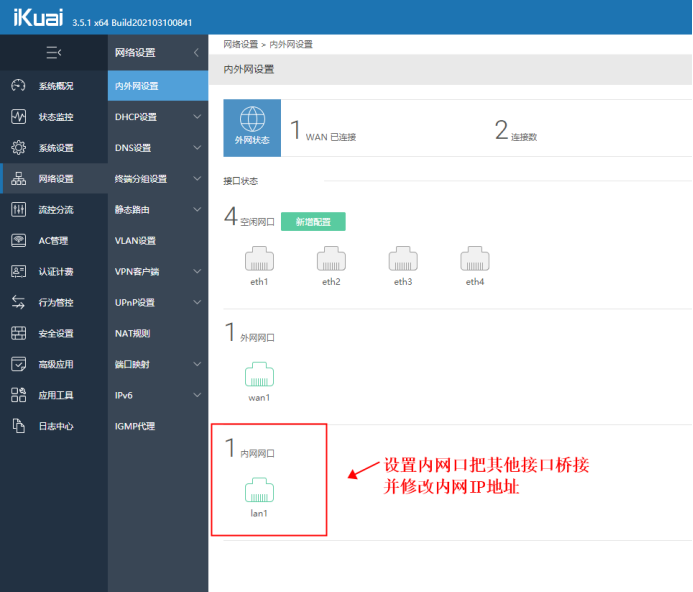Go to 流控分流 section

pyautogui.click(x=55, y=210)
